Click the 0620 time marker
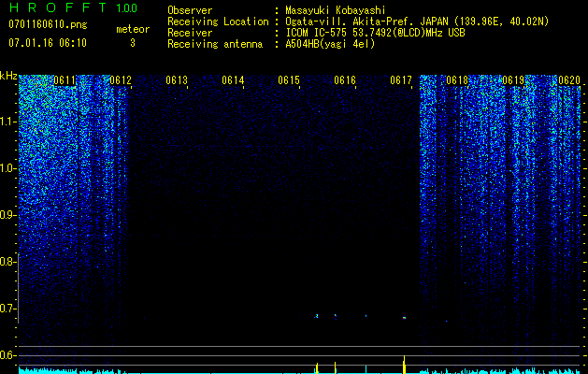This screenshot has height=374, width=588. point(569,80)
